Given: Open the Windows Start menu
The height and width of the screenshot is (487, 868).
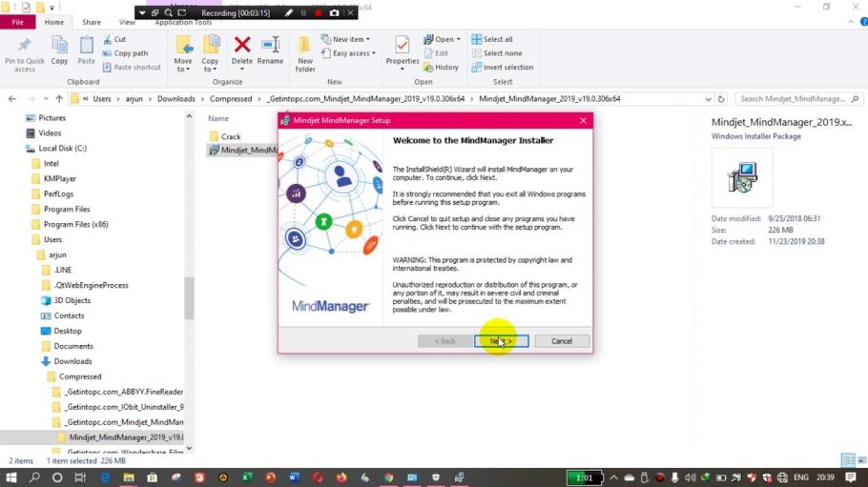Looking at the screenshot, I should click(11, 477).
